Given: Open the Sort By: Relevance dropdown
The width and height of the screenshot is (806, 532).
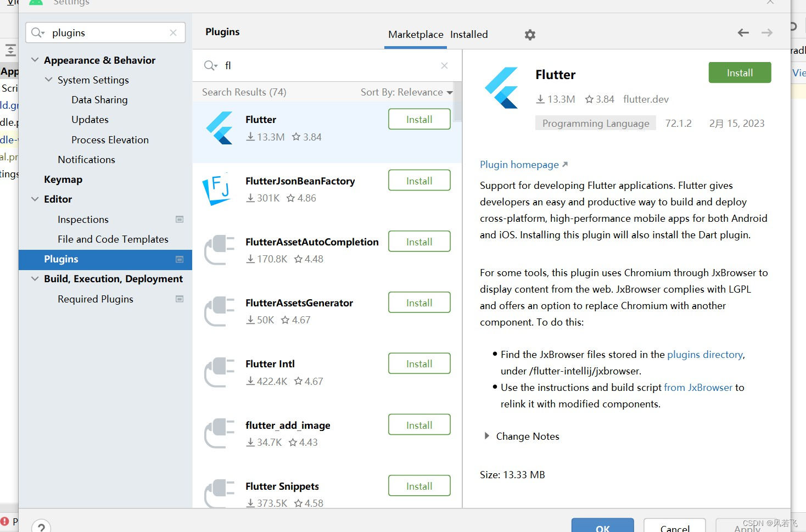Looking at the screenshot, I should [x=406, y=92].
